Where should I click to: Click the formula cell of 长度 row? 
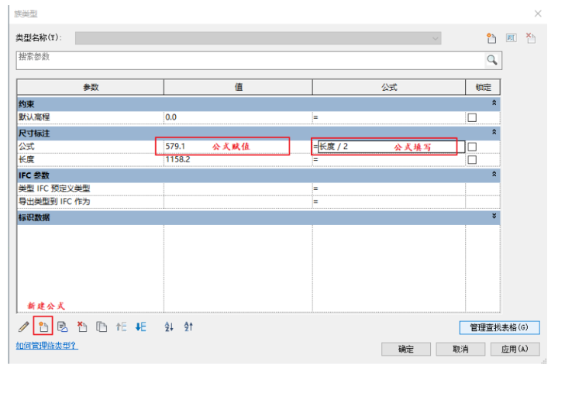(x=389, y=160)
